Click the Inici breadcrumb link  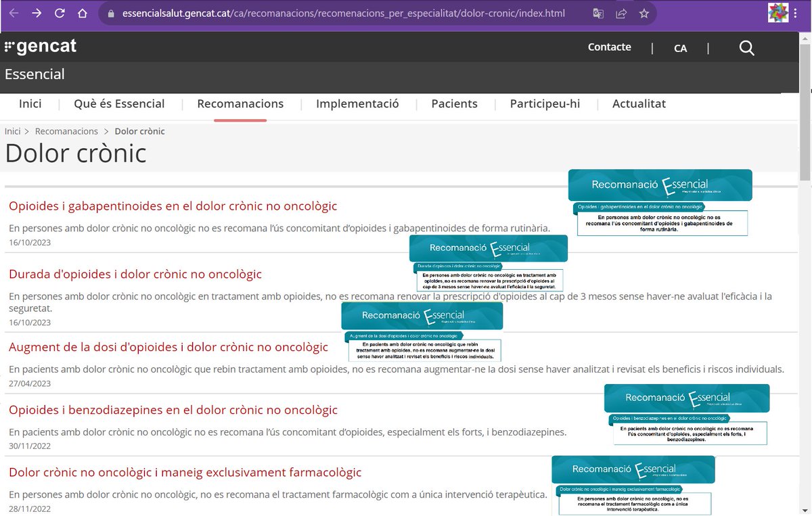click(13, 131)
